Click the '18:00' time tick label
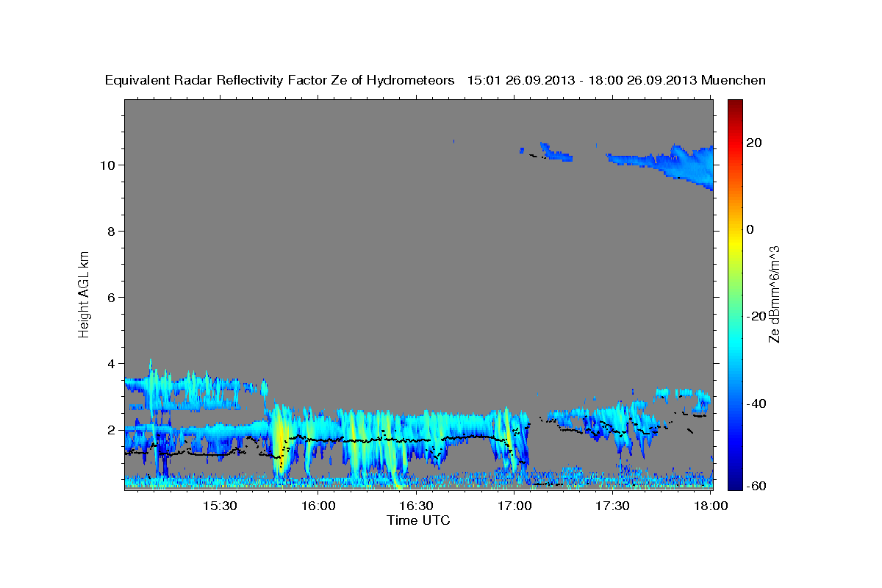Viewport: 882px width, 588px height. (711, 506)
